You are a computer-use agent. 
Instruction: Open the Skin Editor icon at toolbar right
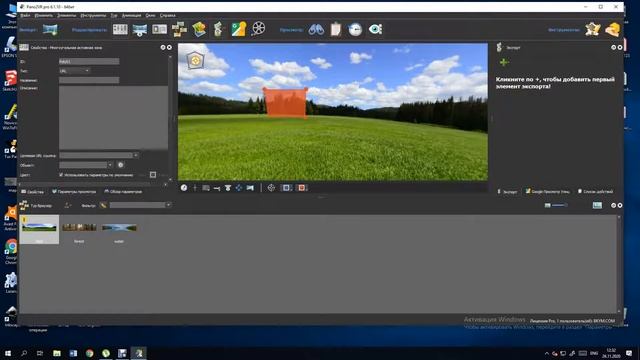(593, 29)
